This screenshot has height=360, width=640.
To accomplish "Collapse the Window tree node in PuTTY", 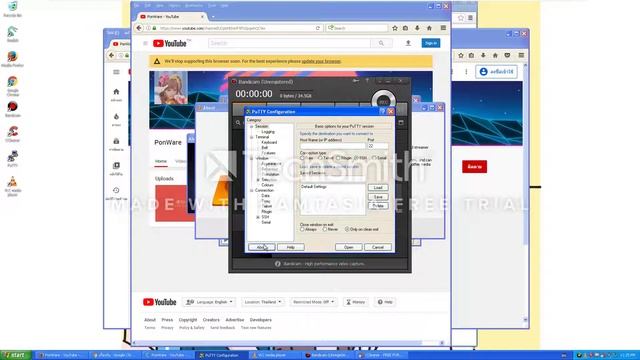I will click(251, 158).
